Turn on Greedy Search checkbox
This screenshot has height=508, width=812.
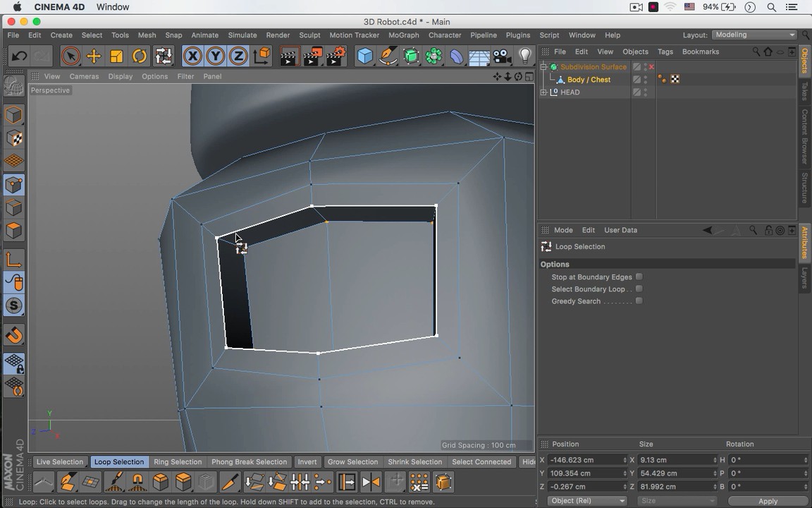coord(639,301)
